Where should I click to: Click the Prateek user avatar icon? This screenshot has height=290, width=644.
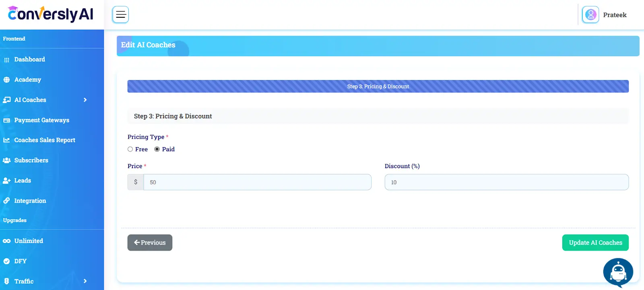(x=590, y=15)
